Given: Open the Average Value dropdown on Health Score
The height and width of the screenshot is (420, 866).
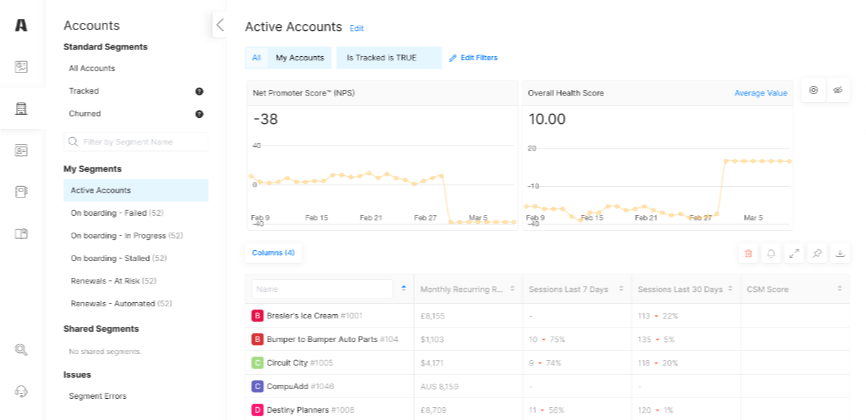Looking at the screenshot, I should [x=761, y=93].
